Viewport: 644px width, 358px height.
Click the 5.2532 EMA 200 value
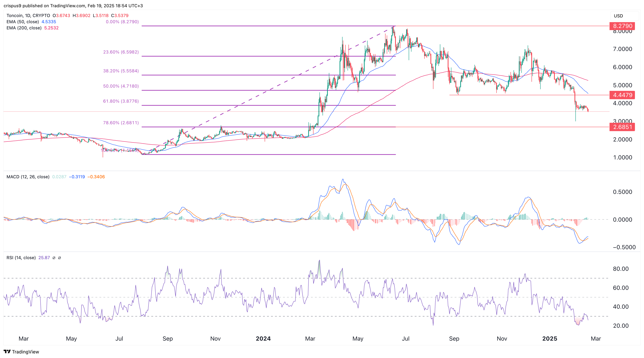[52, 28]
